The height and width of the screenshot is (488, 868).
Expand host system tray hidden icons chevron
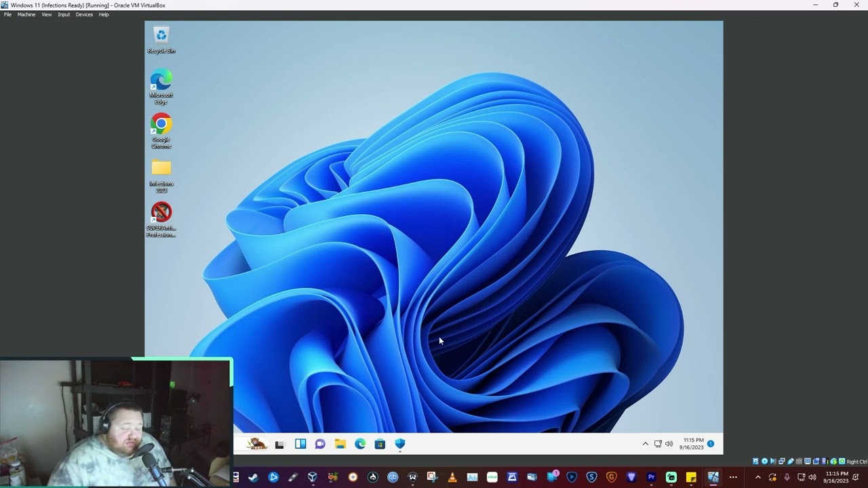[758, 477]
